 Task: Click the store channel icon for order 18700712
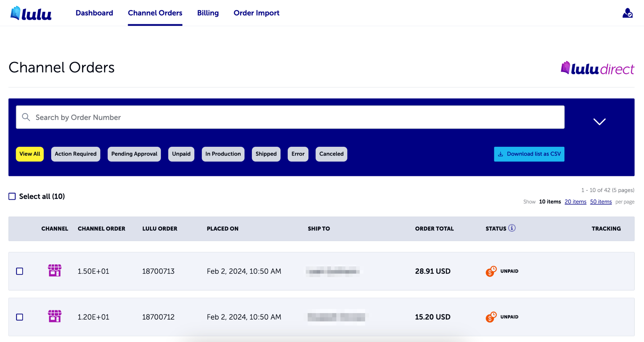tap(54, 316)
